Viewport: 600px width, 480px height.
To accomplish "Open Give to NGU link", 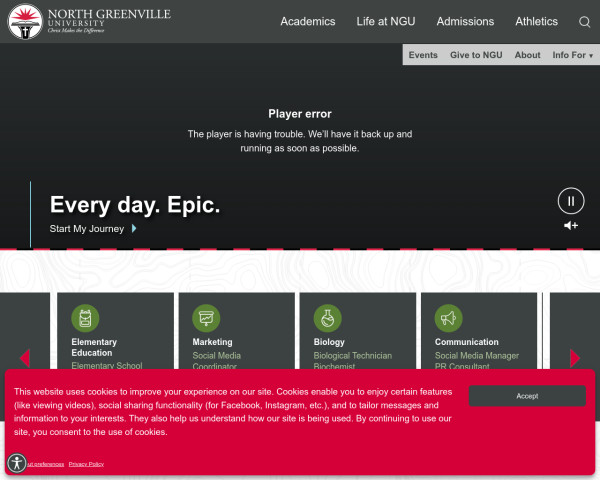I will click(476, 55).
